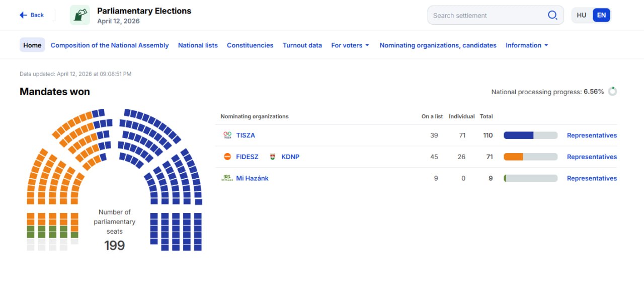Click the TISZA party logo icon

[227, 135]
